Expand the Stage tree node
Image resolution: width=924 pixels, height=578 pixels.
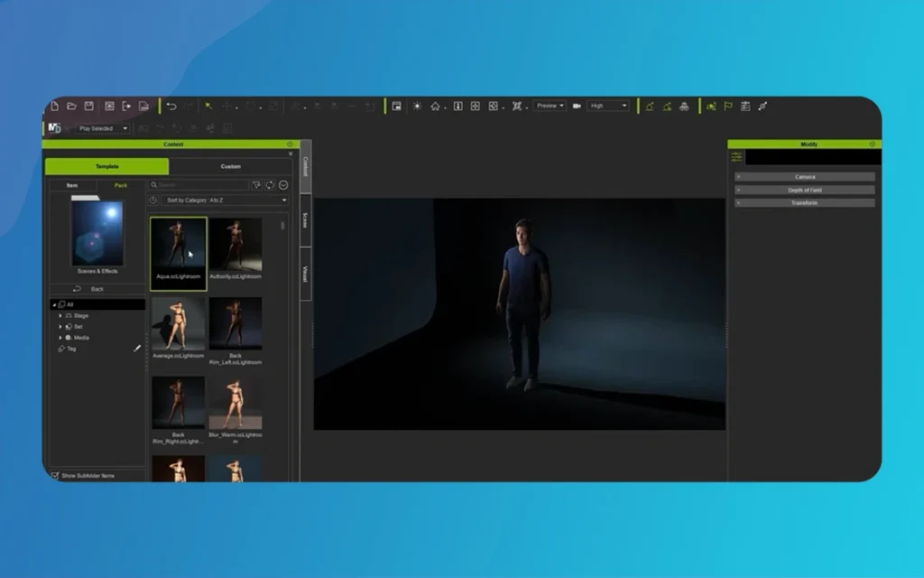pos(60,316)
